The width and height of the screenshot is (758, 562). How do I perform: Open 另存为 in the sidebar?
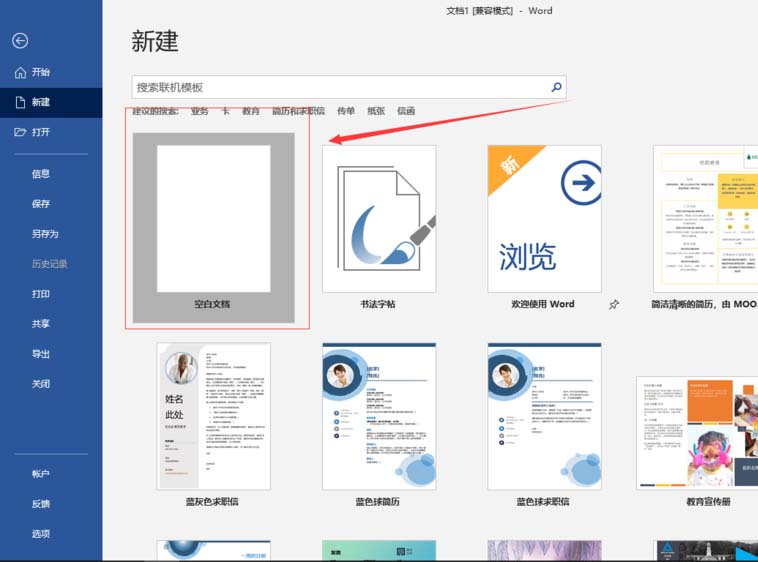45,234
